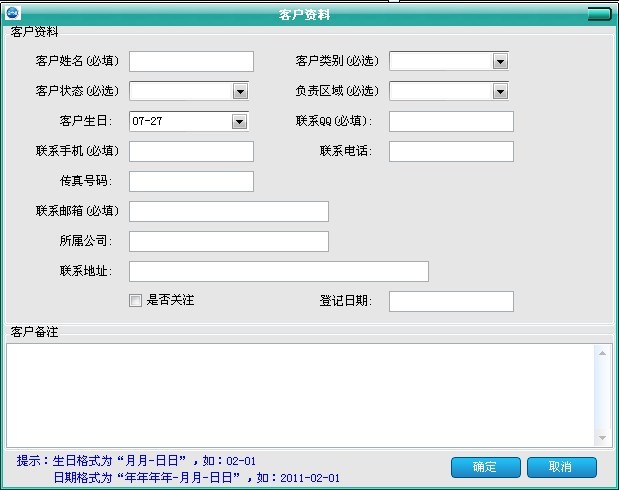
Task: Focus the 登记日期 input field
Action: tap(451, 301)
